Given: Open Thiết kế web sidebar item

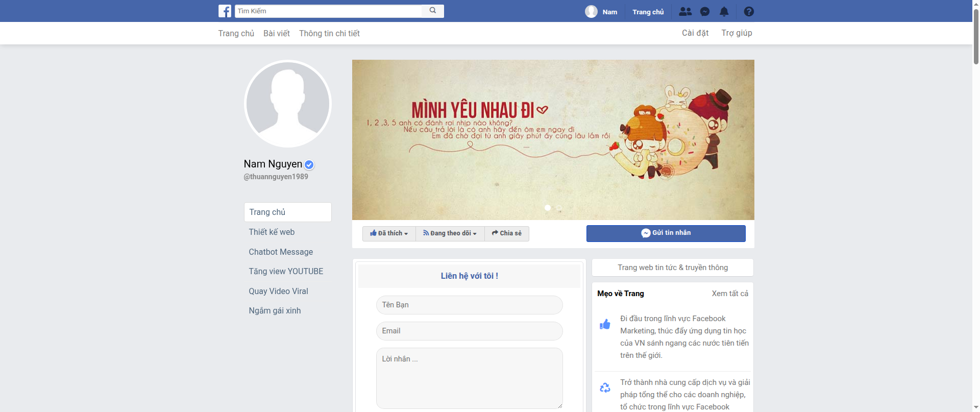Looking at the screenshot, I should pos(272,232).
